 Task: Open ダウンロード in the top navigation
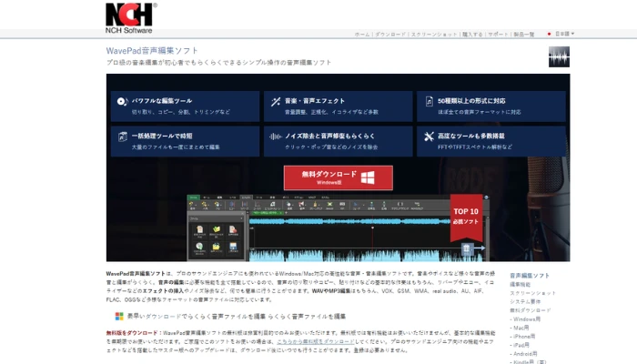pyautogui.click(x=390, y=35)
